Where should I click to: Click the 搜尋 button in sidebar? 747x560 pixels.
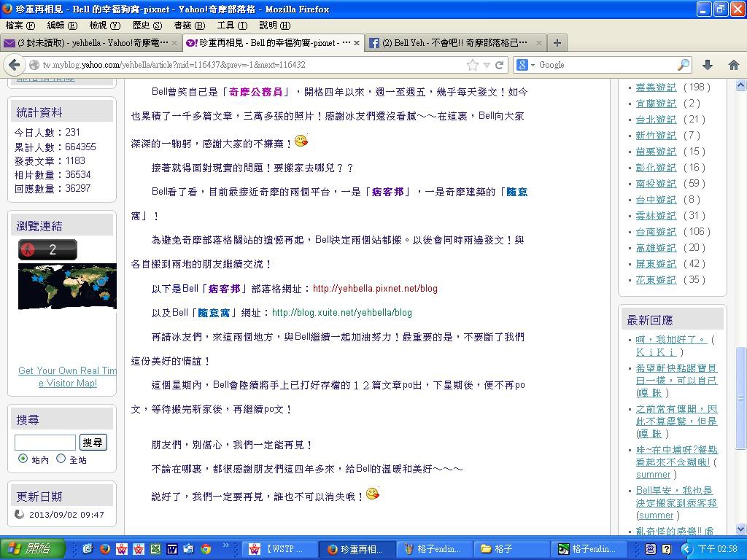pos(93,443)
